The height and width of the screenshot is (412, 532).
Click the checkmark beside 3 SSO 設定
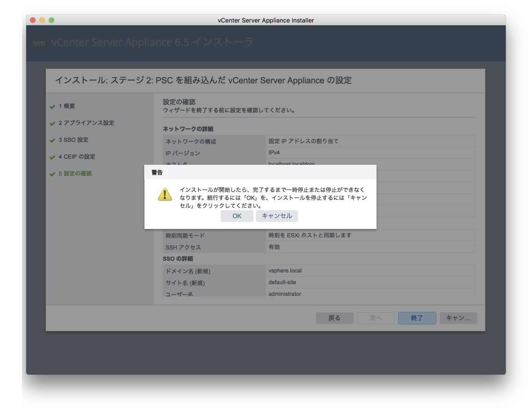tap(53, 140)
